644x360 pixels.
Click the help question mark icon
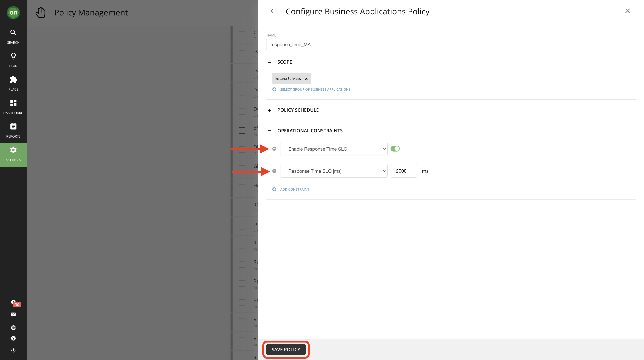(13, 338)
